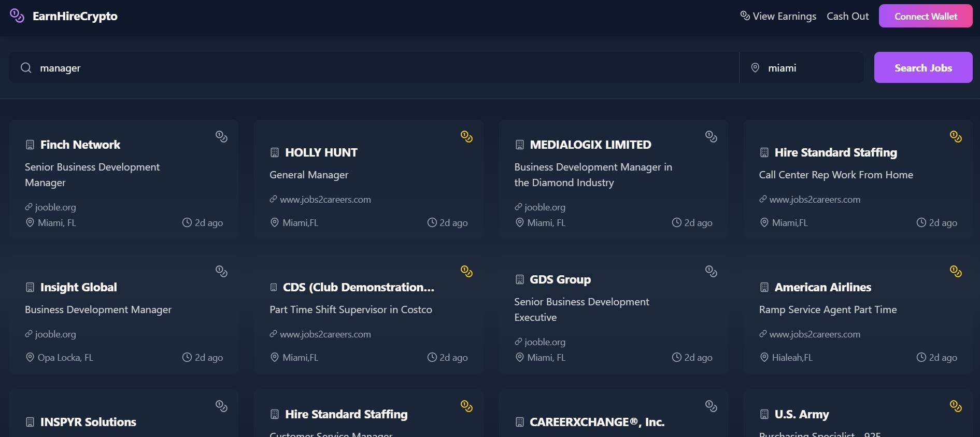Click the Search Jobs button
The height and width of the screenshot is (437, 980).
point(923,67)
